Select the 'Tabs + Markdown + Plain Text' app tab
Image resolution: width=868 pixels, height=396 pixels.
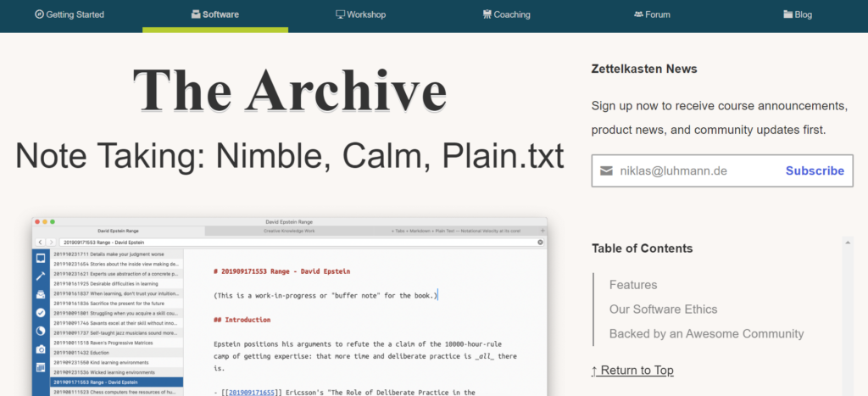coord(456,231)
